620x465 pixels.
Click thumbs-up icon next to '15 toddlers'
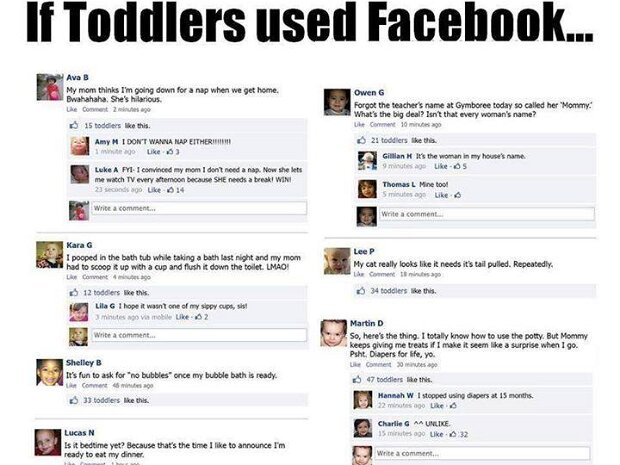click(x=74, y=125)
